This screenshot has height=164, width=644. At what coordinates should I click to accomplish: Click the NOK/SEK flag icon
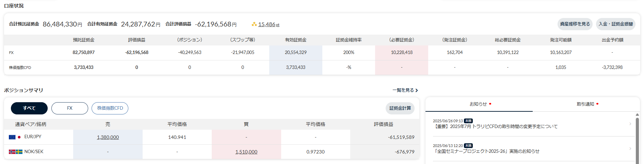tap(15, 152)
